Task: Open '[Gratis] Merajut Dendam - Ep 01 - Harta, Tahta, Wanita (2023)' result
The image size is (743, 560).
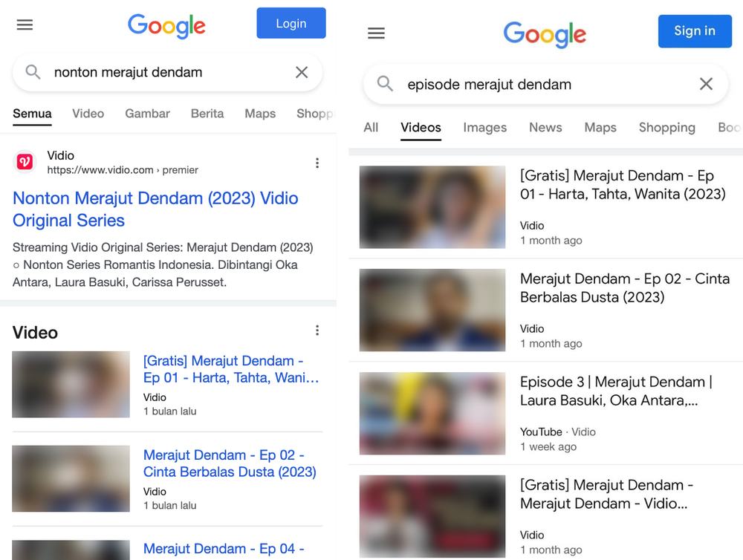Action: tap(623, 185)
